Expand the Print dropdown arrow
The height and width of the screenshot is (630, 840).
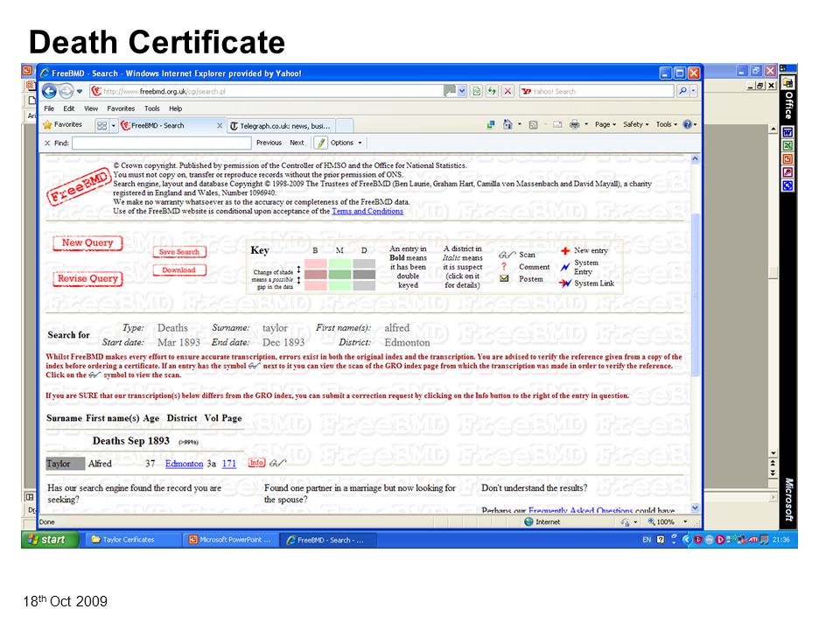(x=586, y=124)
